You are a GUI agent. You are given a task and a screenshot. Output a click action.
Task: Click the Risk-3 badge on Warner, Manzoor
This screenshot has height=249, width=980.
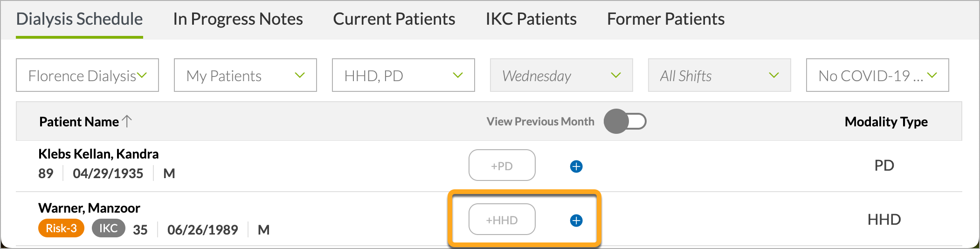click(61, 228)
